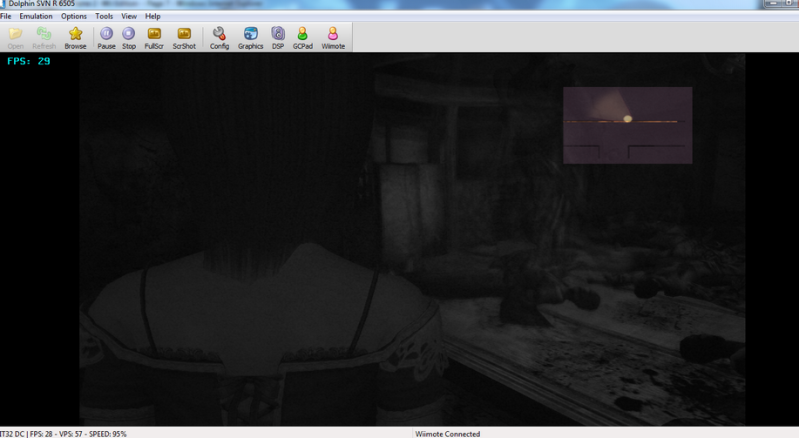
Task: Open the File menu
Action: (x=6, y=17)
